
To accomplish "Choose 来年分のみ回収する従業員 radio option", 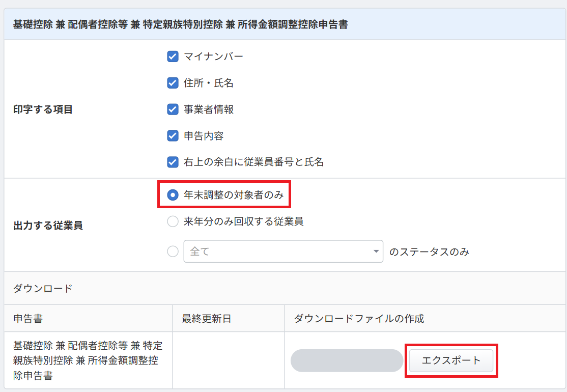I will coord(173,221).
